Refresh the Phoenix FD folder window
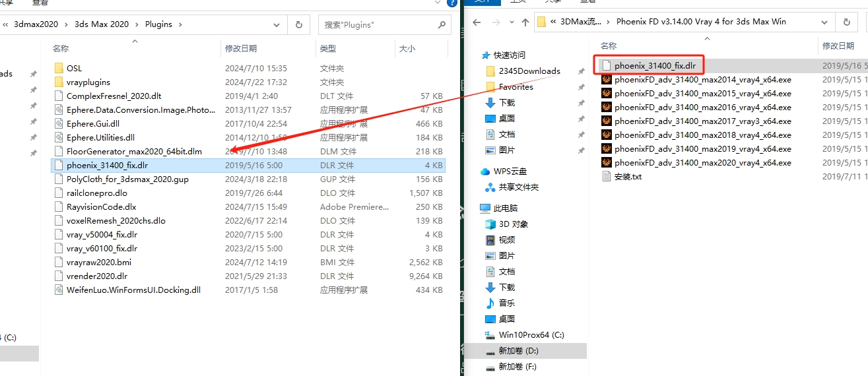This screenshot has width=868, height=376. 846,22
